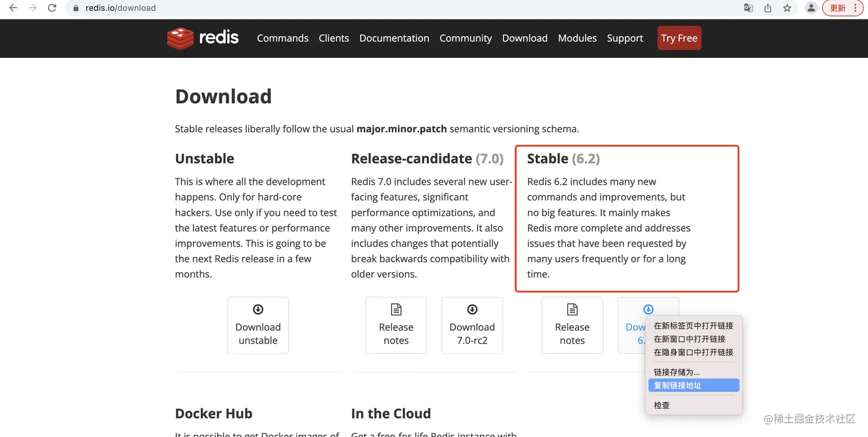Open the Commands navigation link

pyautogui.click(x=282, y=38)
